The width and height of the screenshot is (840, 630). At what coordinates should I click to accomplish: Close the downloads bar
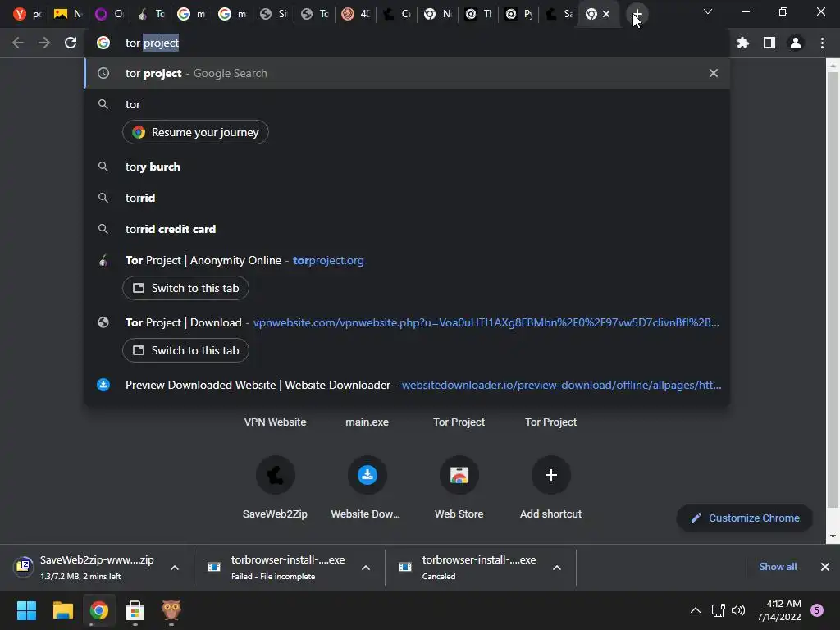coord(825,567)
